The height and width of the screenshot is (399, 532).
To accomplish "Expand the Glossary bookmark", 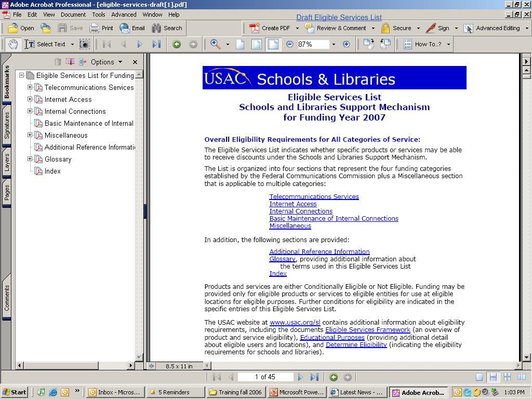I will tap(30, 159).
